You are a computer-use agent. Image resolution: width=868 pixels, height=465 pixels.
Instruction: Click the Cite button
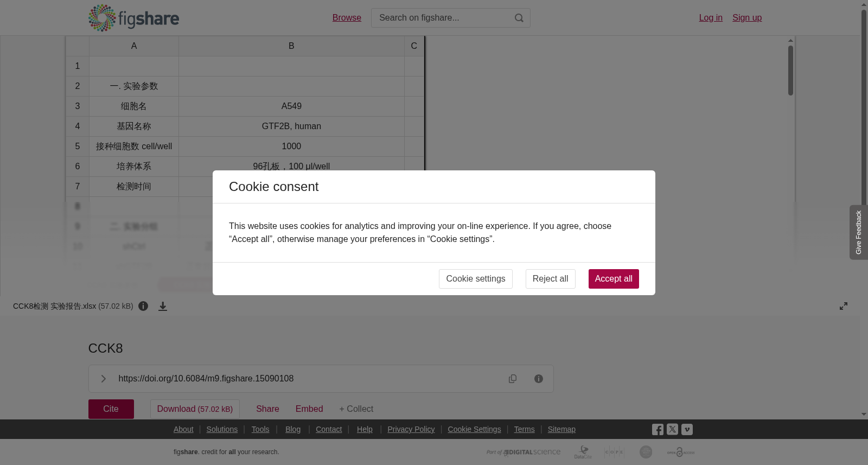click(x=111, y=409)
